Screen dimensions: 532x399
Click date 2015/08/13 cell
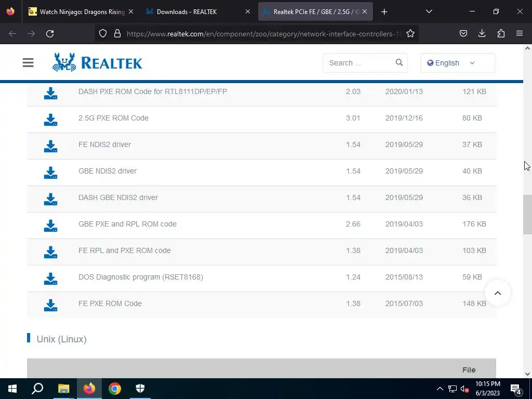(404, 277)
